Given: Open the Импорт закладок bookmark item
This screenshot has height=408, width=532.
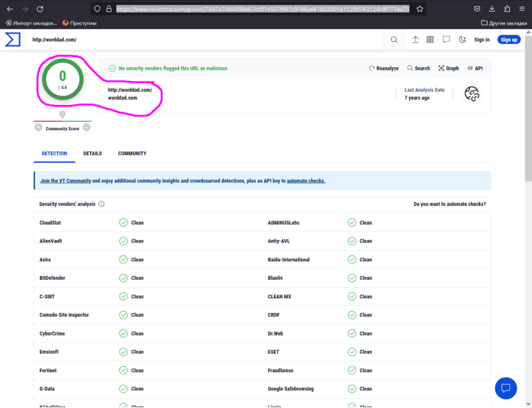Looking at the screenshot, I should (x=31, y=23).
